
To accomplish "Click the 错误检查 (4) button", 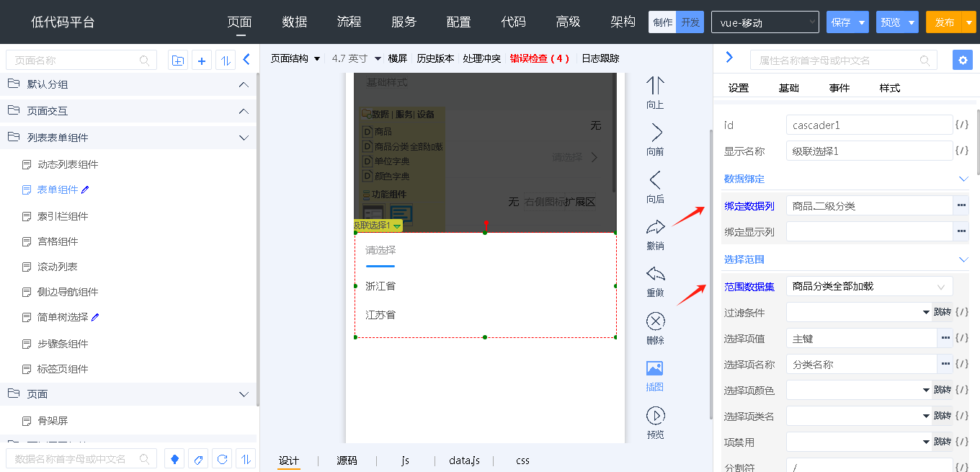I will tap(540, 58).
